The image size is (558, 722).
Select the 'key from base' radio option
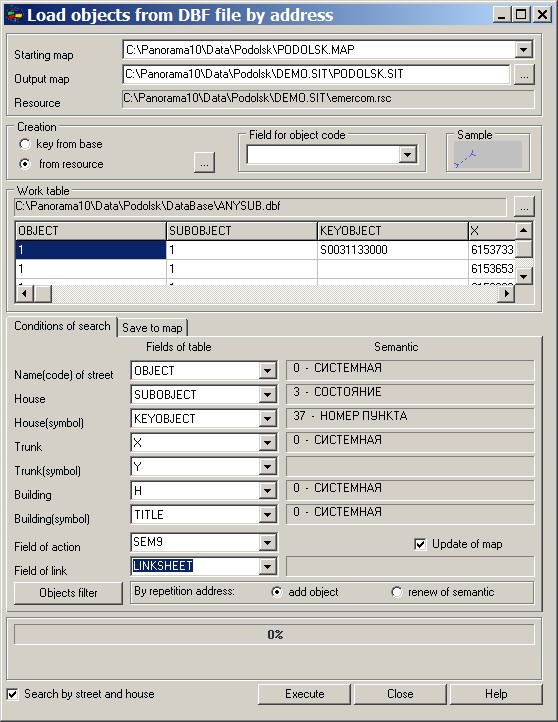point(25,145)
